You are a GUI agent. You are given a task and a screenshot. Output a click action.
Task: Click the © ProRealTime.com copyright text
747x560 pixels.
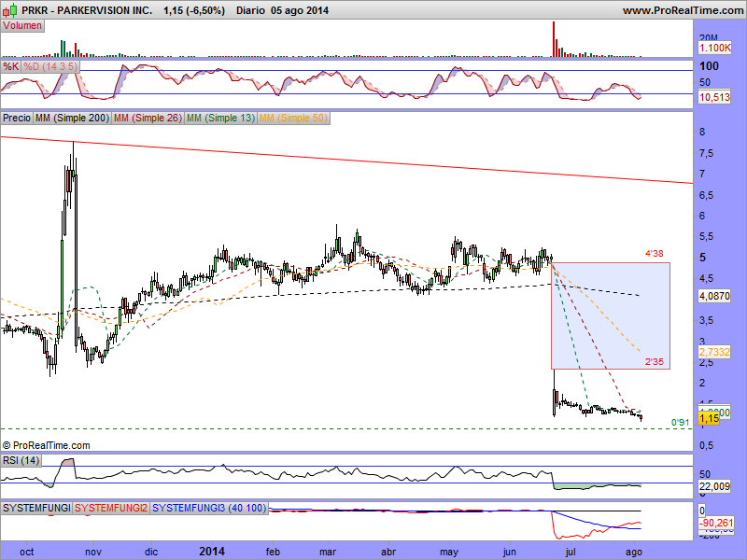click(46, 445)
